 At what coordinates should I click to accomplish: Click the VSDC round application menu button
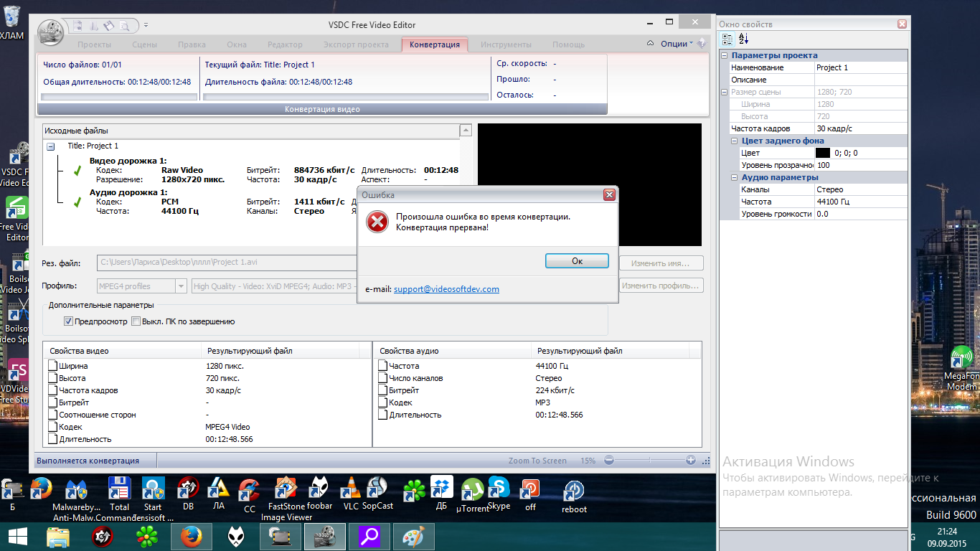51,32
